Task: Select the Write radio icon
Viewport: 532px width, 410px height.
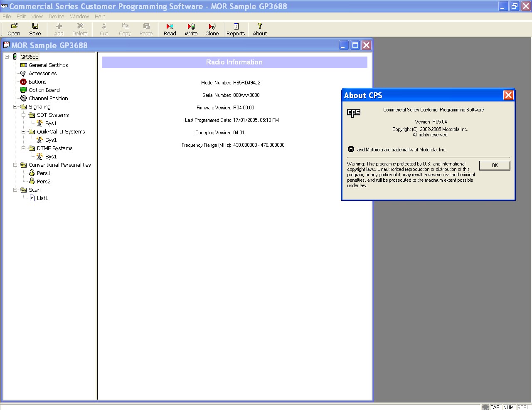Action: (x=191, y=29)
